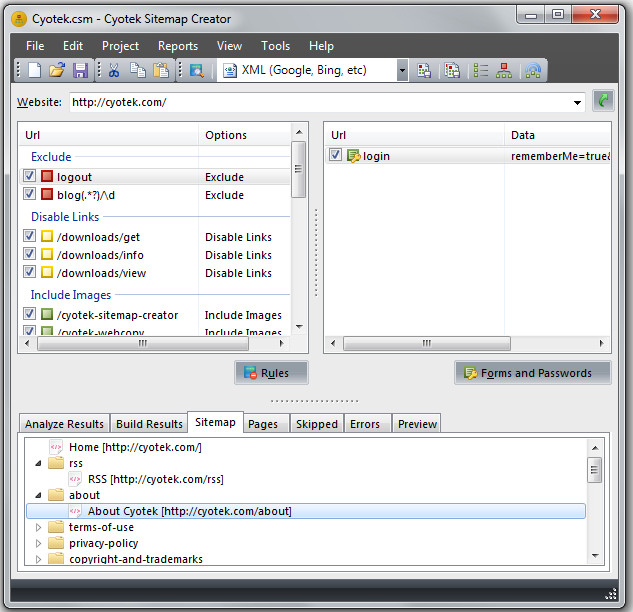Screen dimensions: 633x612
Task: Expand the copyright-and-trademarks tree node
Action: point(38,559)
